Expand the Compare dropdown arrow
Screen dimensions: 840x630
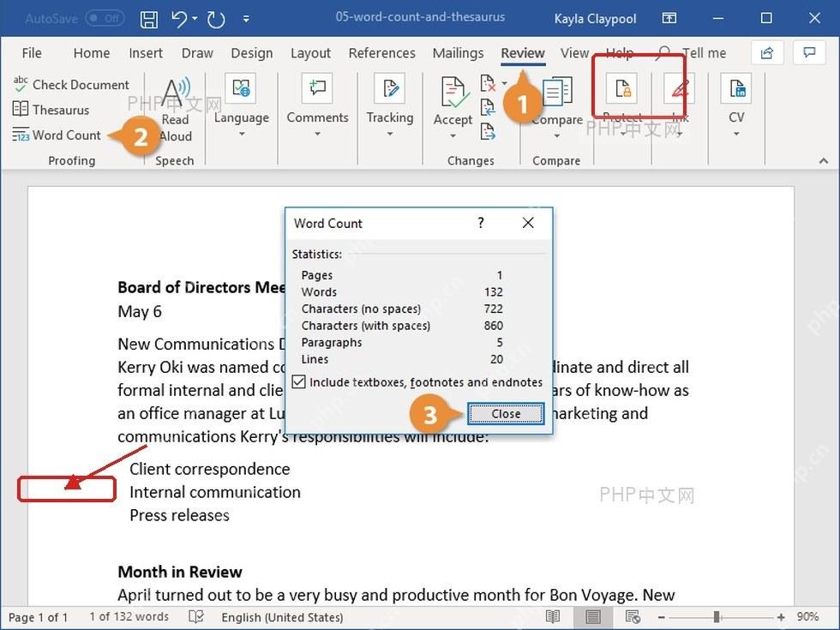(557, 136)
